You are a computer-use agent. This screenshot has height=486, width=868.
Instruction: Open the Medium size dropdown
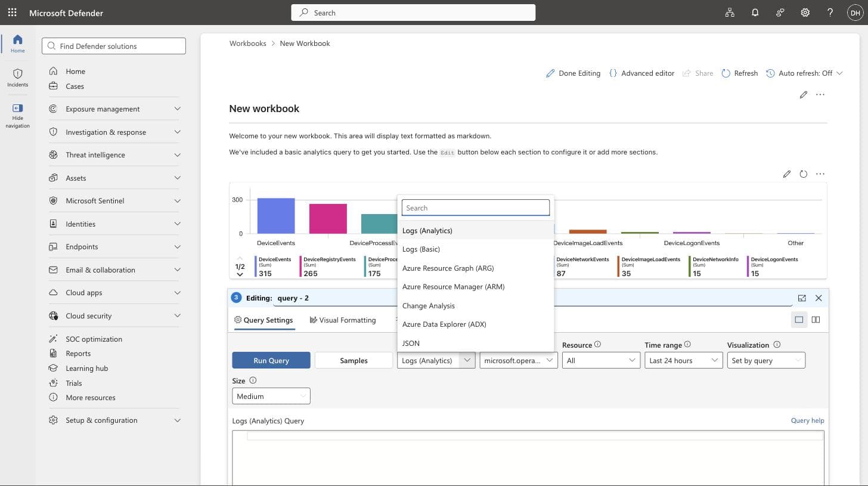click(271, 396)
